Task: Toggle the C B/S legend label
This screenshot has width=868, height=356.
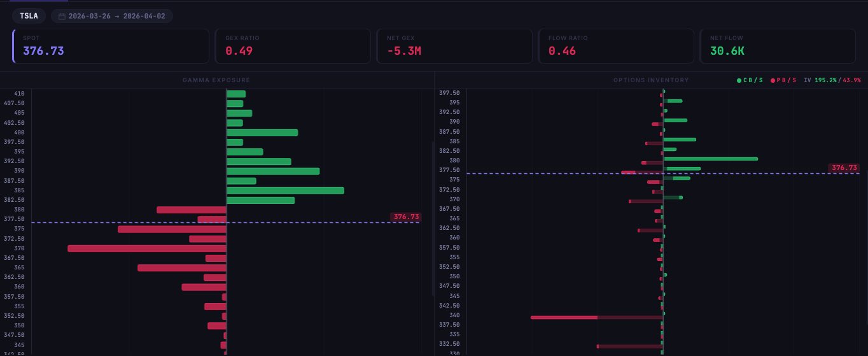Action: 753,80
